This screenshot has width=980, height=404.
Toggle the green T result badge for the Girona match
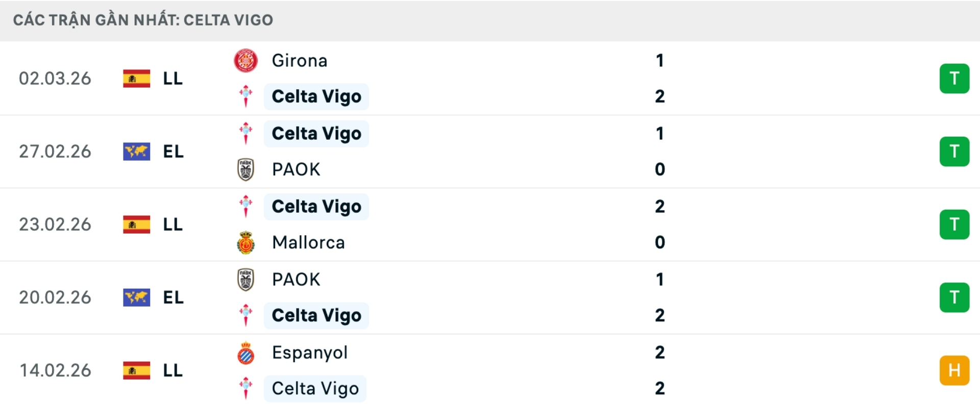[954, 79]
